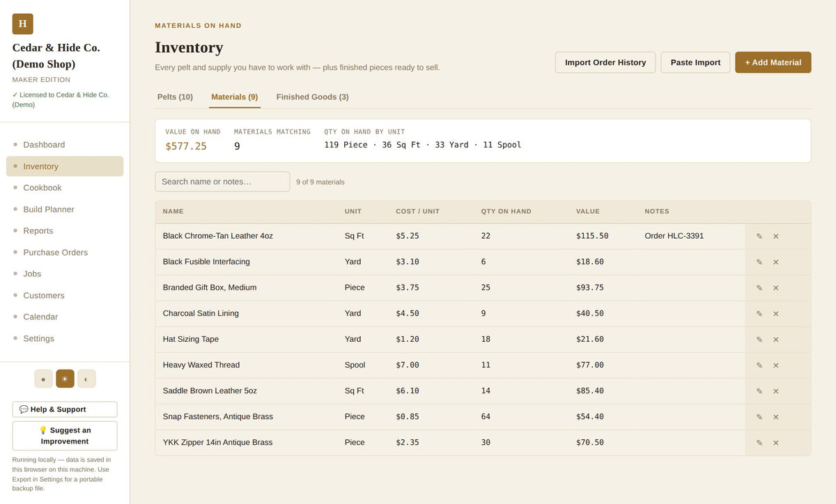Screen dimensions: 836x504
Task: Delete the Snap Fasteners, Antique Brass row
Action: pos(775,417)
